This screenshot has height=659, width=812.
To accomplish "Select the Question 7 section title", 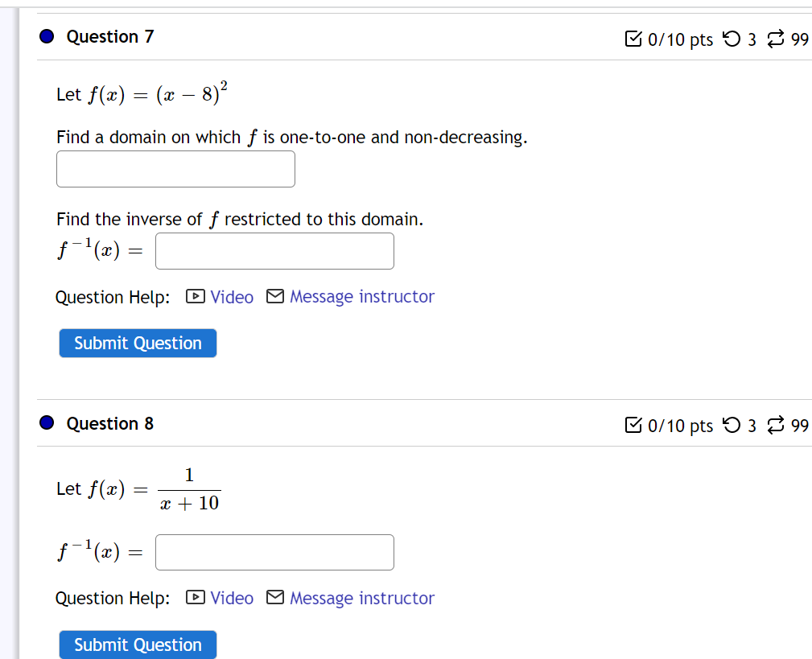I will (109, 36).
